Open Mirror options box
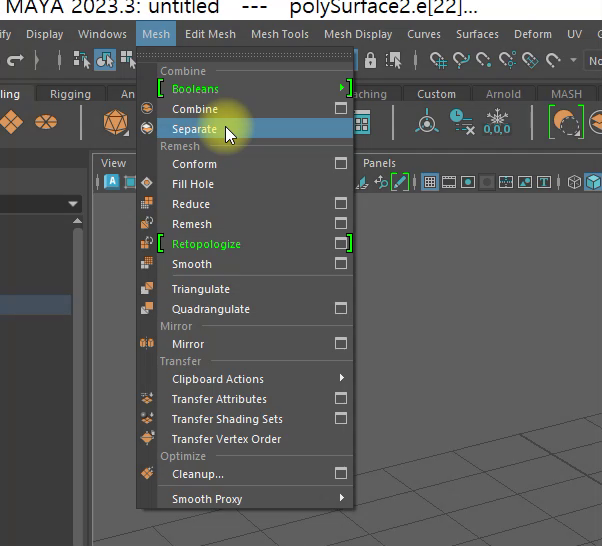Image resolution: width=602 pixels, height=546 pixels. point(341,343)
